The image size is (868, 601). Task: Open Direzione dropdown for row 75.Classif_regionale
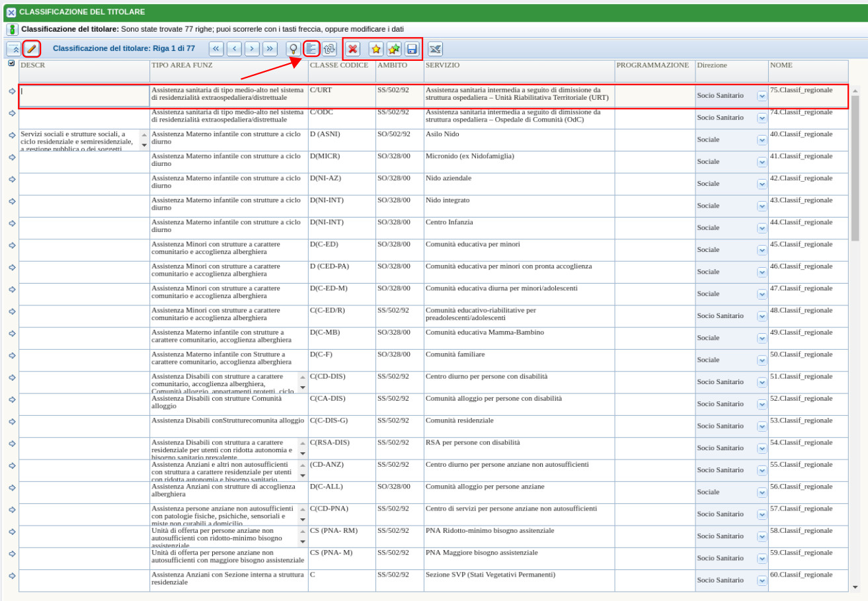762,96
